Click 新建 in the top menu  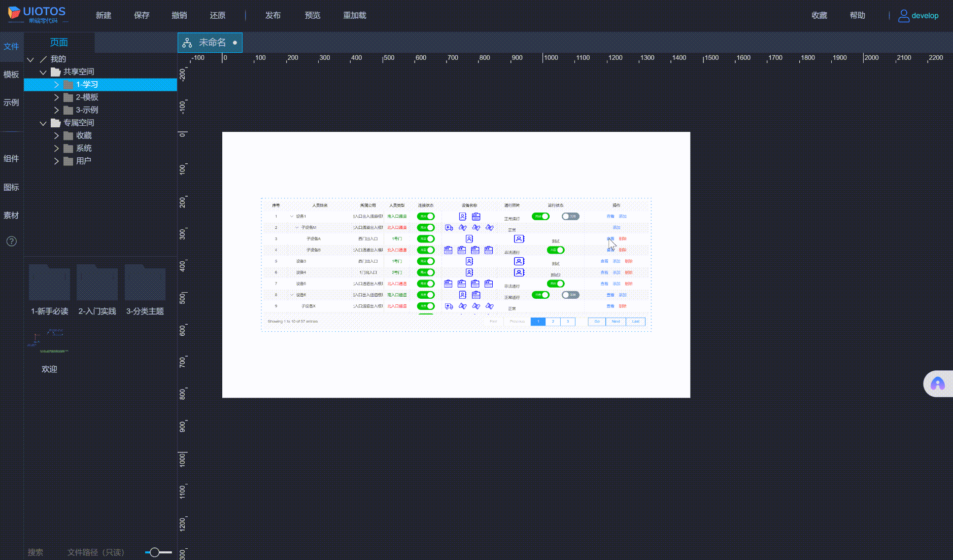(104, 16)
